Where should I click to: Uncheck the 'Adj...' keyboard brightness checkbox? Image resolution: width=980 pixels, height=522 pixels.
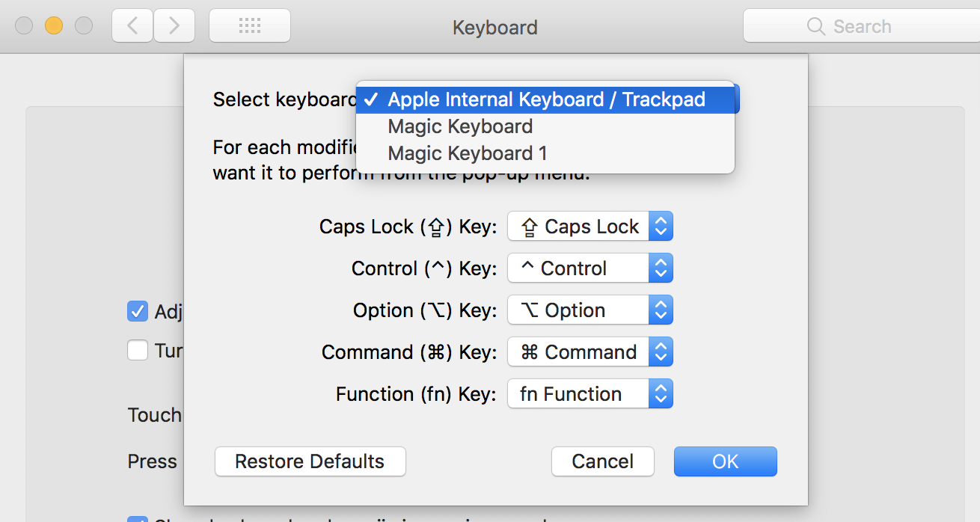tap(137, 311)
